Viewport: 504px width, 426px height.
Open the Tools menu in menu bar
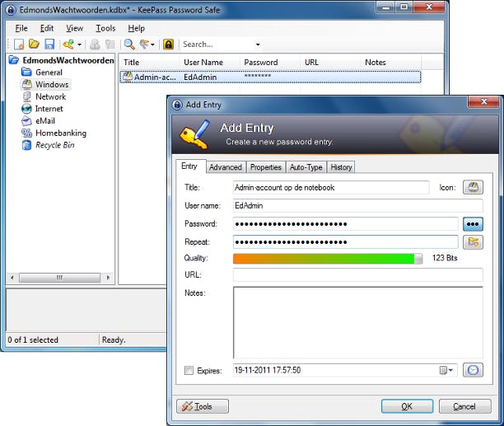(105, 28)
